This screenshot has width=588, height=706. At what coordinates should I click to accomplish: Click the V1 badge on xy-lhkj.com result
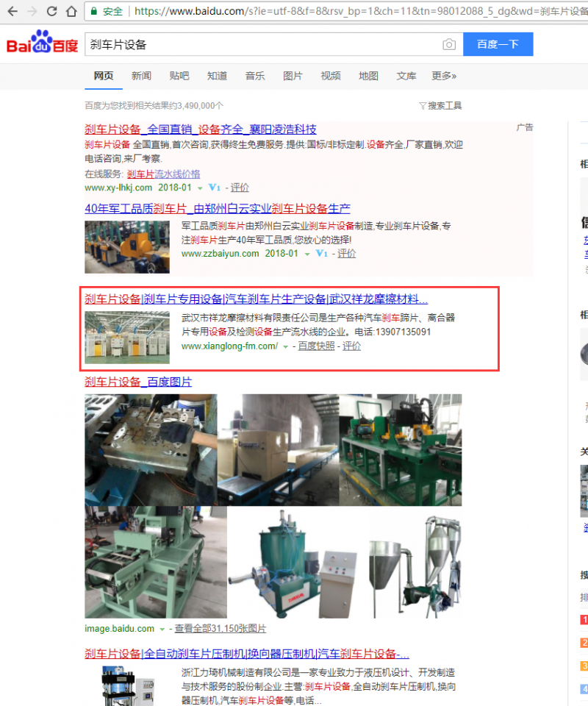coord(215,188)
